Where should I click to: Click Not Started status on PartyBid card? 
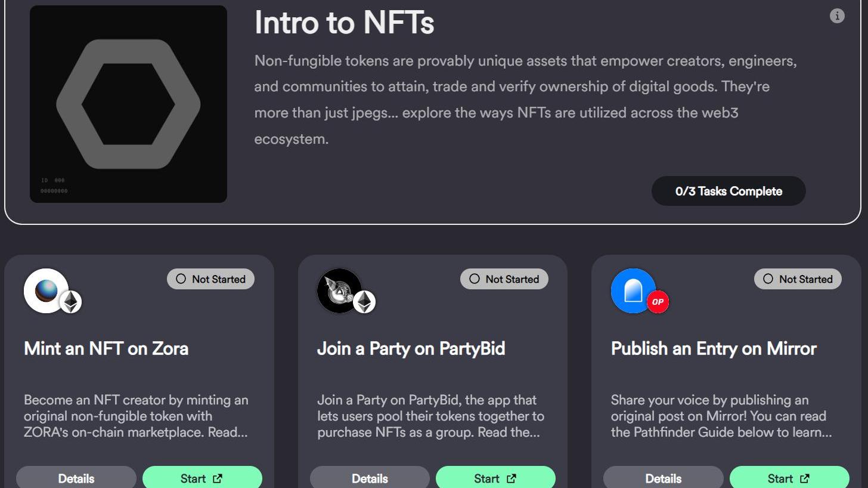pyautogui.click(x=504, y=279)
